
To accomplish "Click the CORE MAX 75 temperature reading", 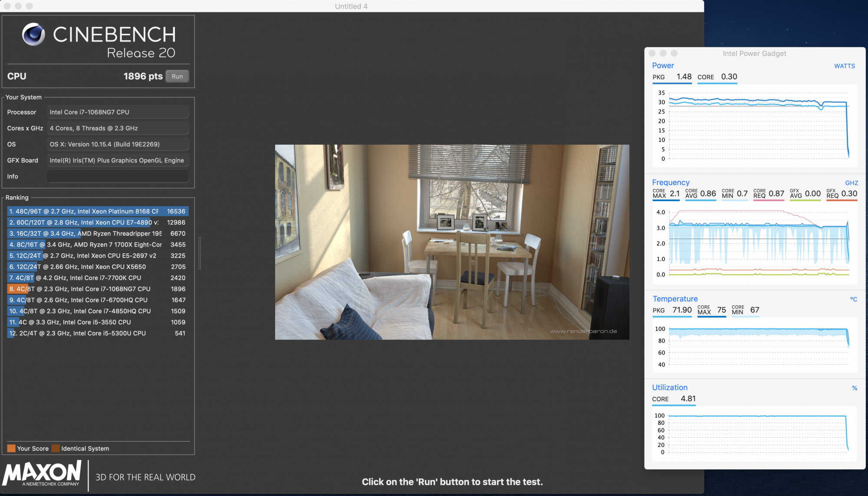I will click(712, 310).
